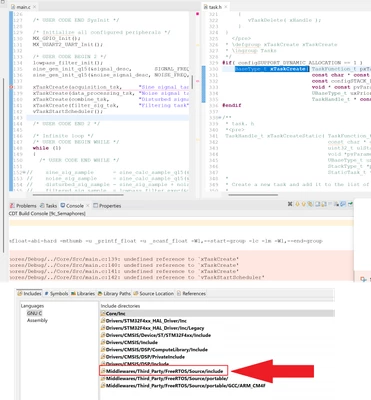Click the breakpoint marker at line 138
Screen dimensions: 371x400
click(11, 87)
